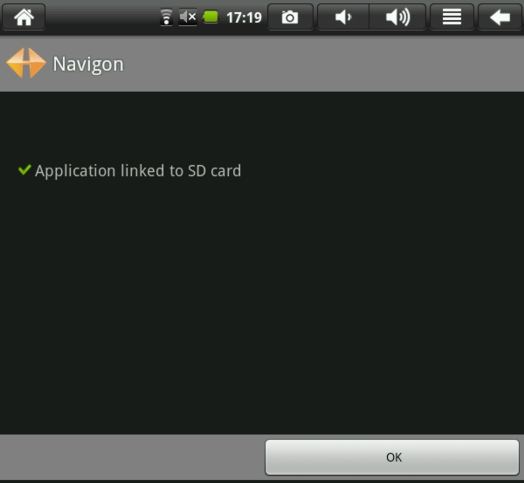Click the green checkmark beside SD card message
The image size is (524, 483).
(x=24, y=169)
